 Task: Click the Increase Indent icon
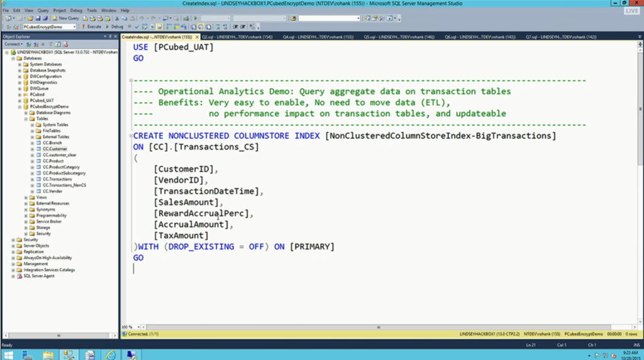pos(243,26)
